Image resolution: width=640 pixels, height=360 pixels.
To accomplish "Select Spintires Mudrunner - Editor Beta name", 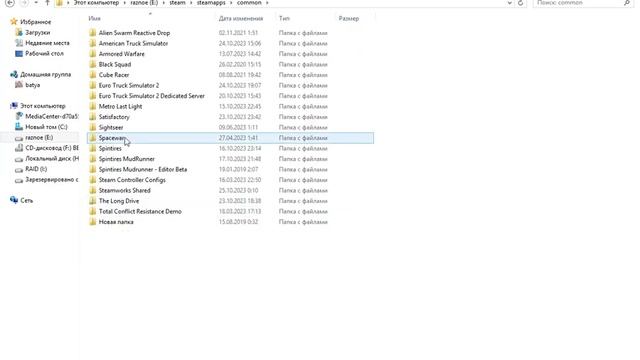I will 143,169.
